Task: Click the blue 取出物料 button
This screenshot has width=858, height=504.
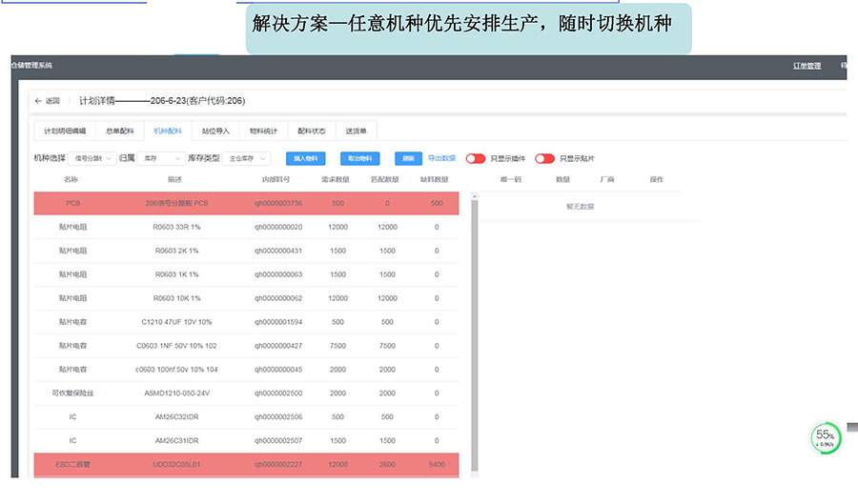Action: (x=359, y=159)
